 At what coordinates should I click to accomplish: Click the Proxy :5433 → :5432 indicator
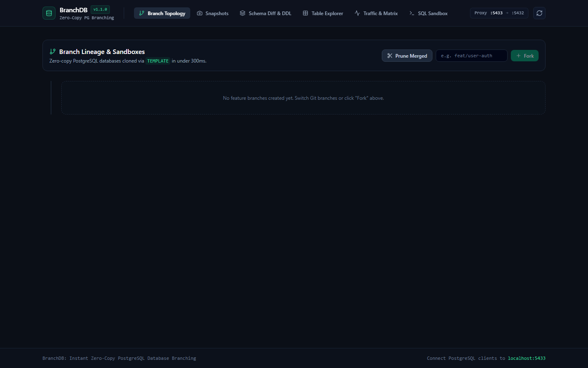click(499, 13)
